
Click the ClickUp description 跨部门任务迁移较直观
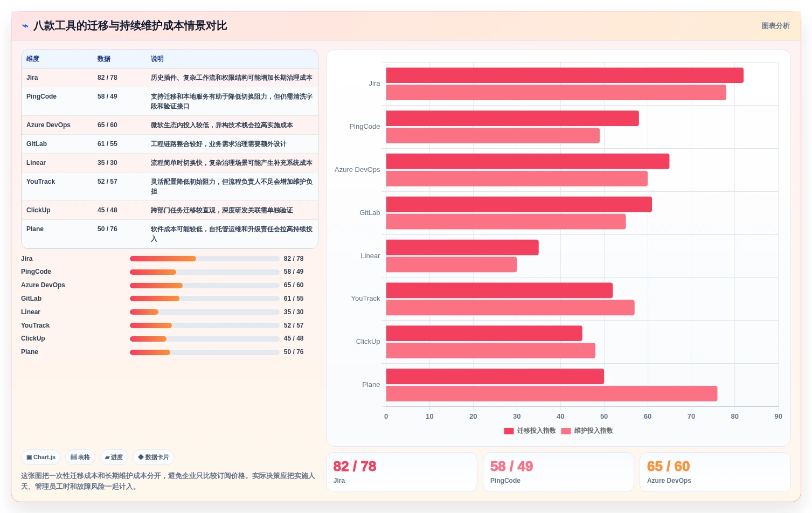pyautogui.click(x=222, y=210)
